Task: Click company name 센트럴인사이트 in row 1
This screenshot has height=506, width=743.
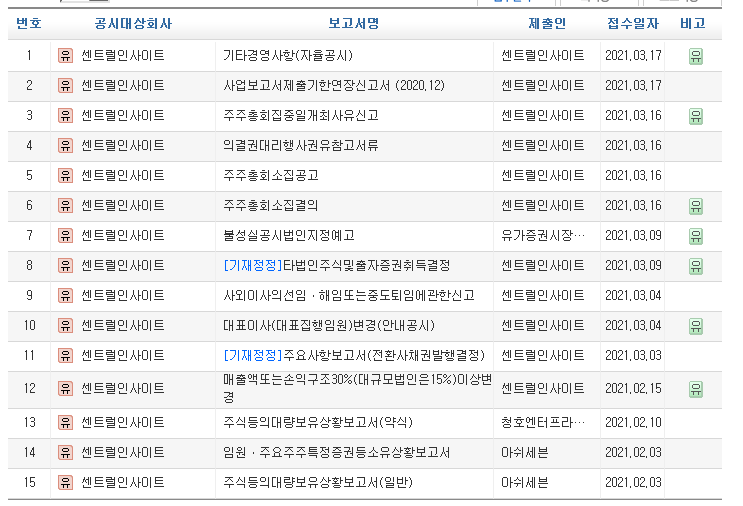Action: point(123,56)
